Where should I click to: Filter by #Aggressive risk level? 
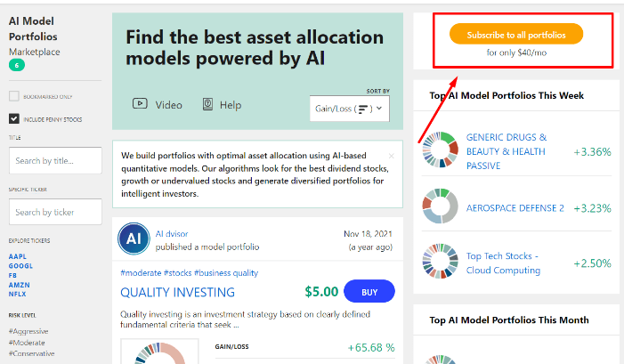tap(28, 331)
